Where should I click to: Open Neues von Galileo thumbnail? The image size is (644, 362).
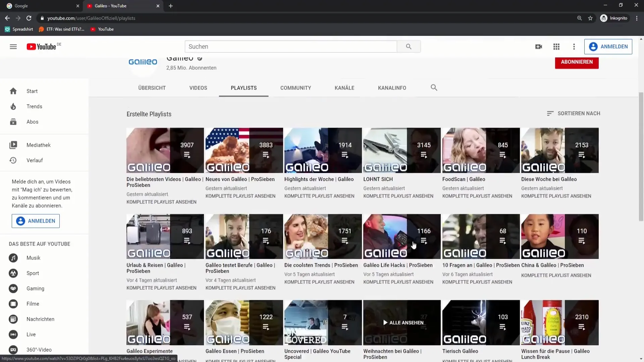244,150
